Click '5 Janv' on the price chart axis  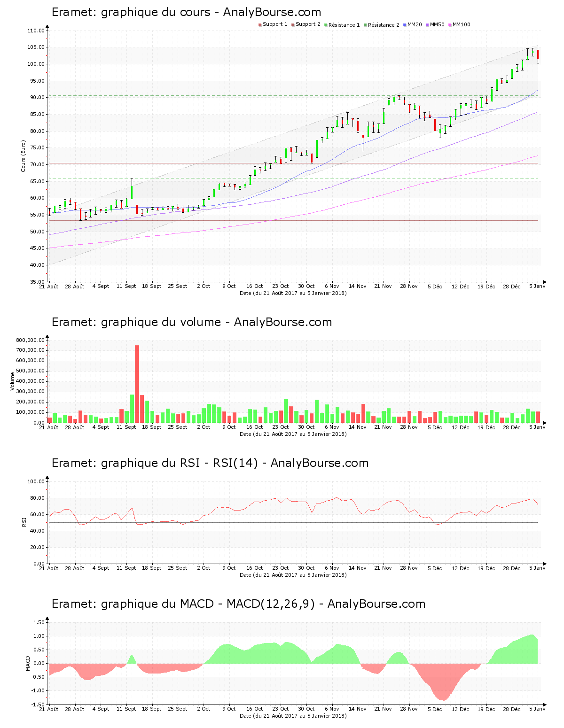click(537, 286)
